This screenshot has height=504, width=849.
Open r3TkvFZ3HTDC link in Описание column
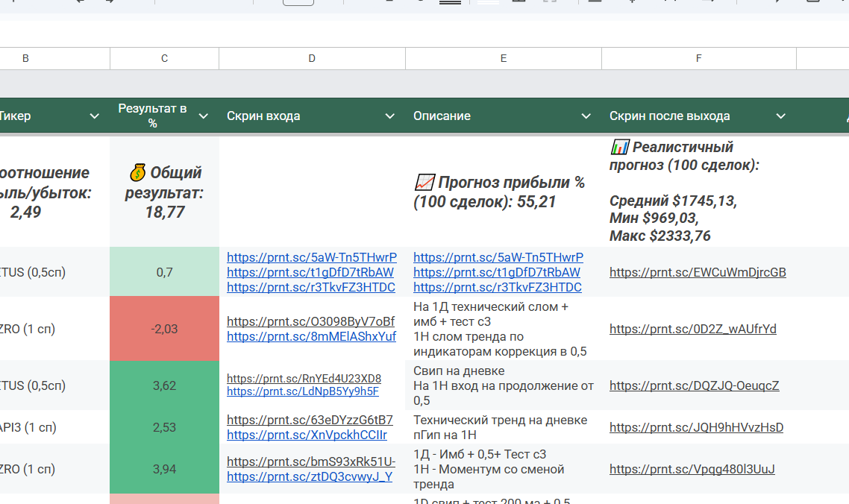[x=498, y=288]
